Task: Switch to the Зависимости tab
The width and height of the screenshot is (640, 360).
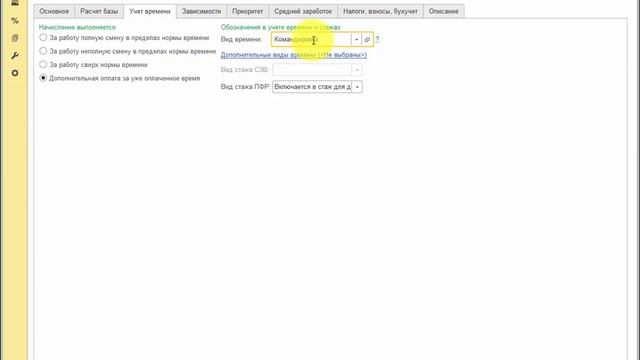Action: (201, 11)
